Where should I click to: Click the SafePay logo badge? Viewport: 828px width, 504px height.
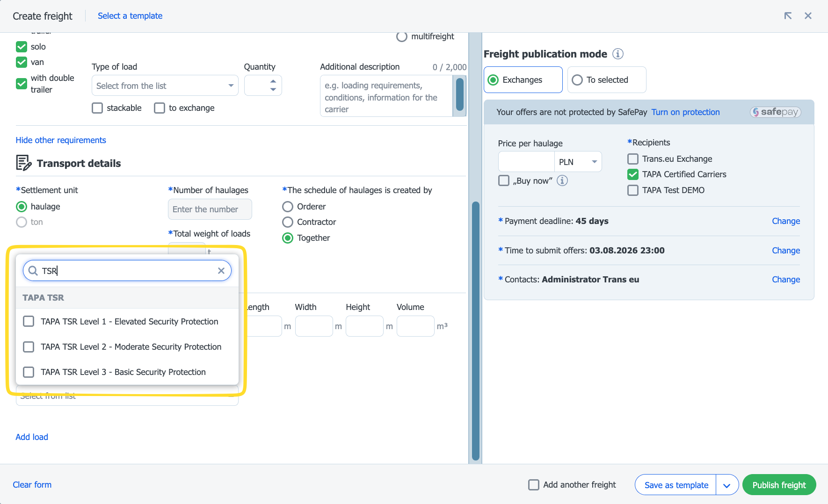coord(775,112)
